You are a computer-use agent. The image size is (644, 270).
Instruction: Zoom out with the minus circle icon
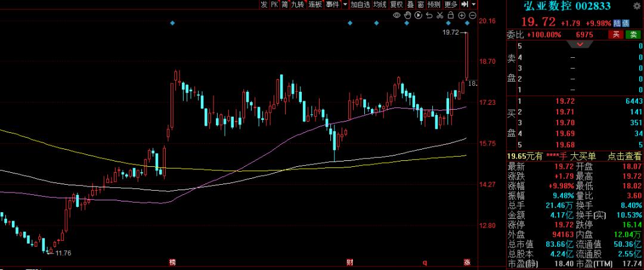click(x=472, y=15)
